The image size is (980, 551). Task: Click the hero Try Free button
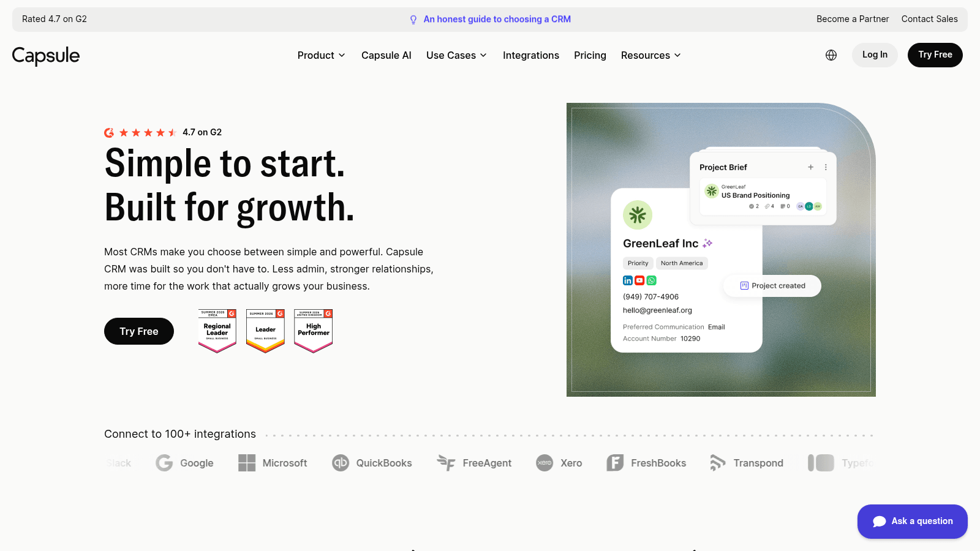(139, 331)
